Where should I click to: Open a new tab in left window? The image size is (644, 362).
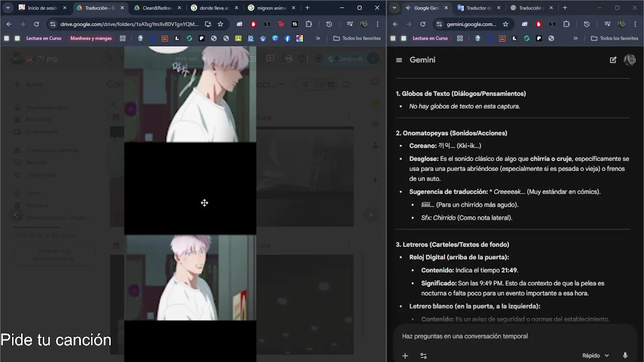point(307,8)
